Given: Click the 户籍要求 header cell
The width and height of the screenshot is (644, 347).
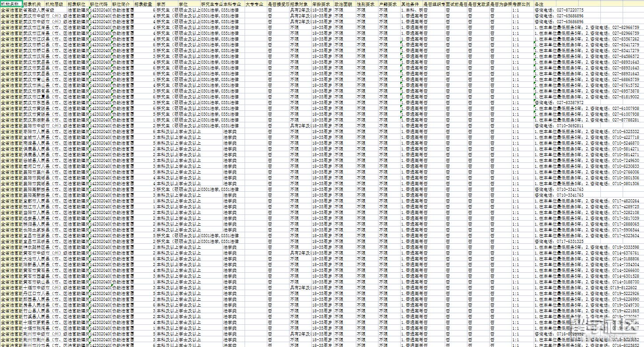Looking at the screenshot, I should pyautogui.click(x=389, y=4).
